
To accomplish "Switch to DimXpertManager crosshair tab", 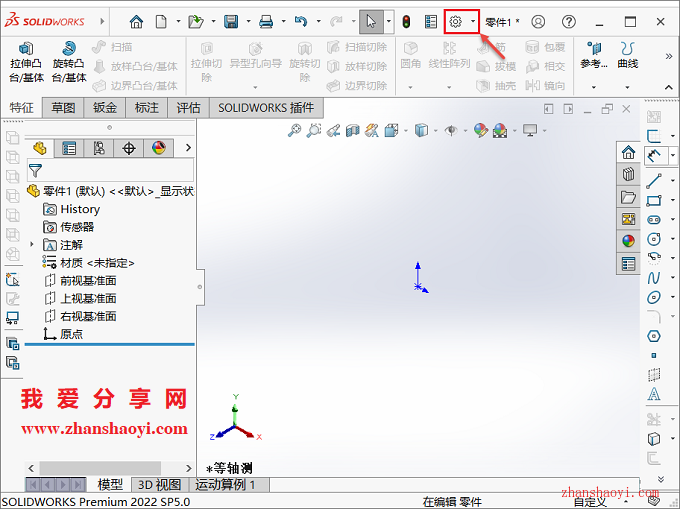I will click(129, 148).
